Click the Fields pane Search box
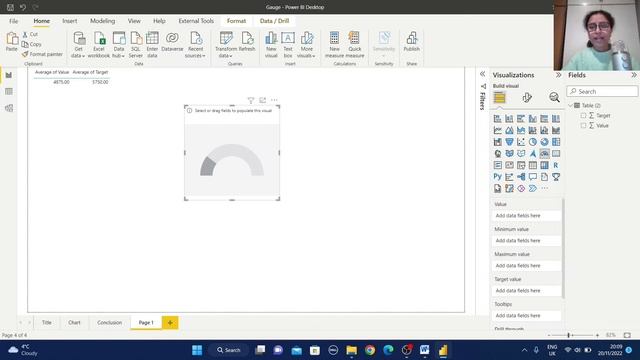The width and height of the screenshot is (640, 360). point(602,91)
